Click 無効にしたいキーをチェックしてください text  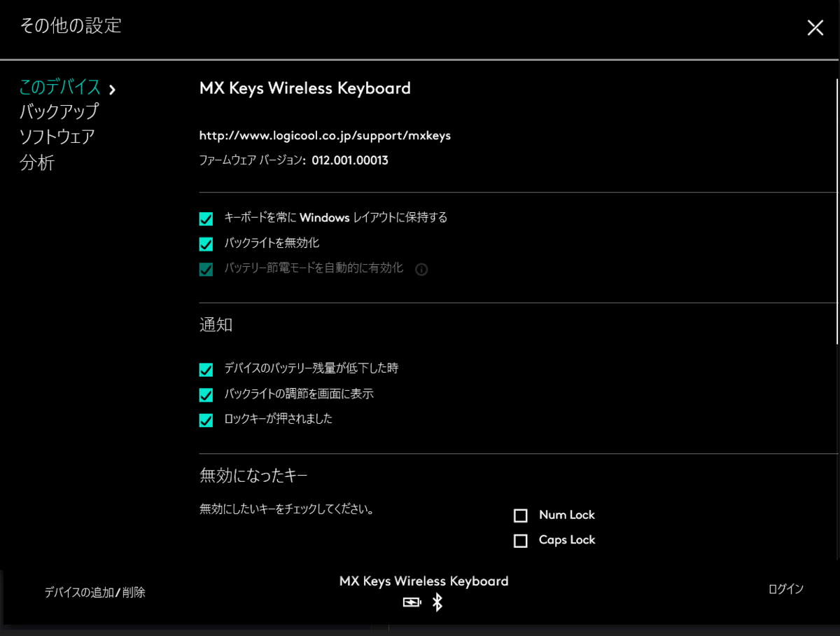286,510
